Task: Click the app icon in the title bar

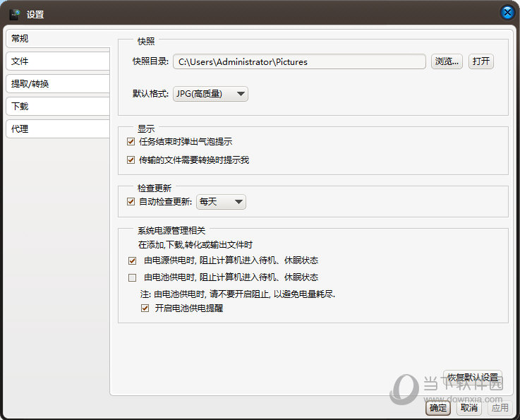Action: tap(15, 14)
